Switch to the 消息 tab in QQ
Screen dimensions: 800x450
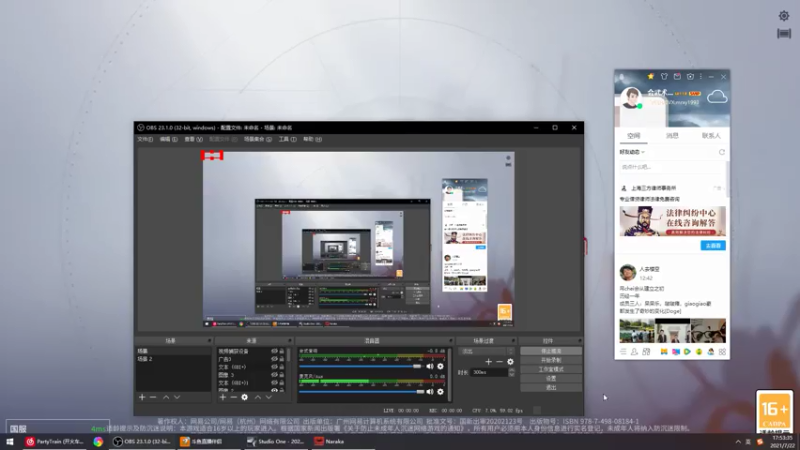point(672,136)
